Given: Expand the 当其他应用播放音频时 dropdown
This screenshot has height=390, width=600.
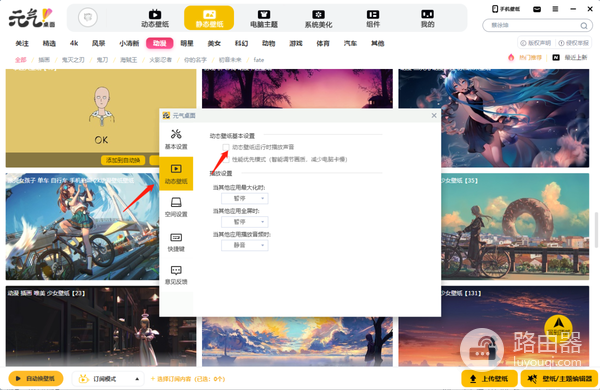Looking at the screenshot, I should click(245, 245).
